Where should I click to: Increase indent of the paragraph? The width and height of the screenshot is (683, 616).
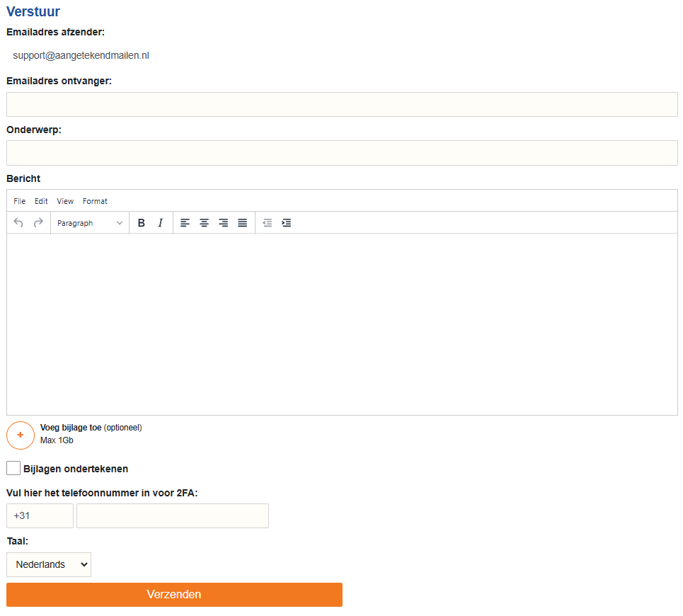pos(286,223)
